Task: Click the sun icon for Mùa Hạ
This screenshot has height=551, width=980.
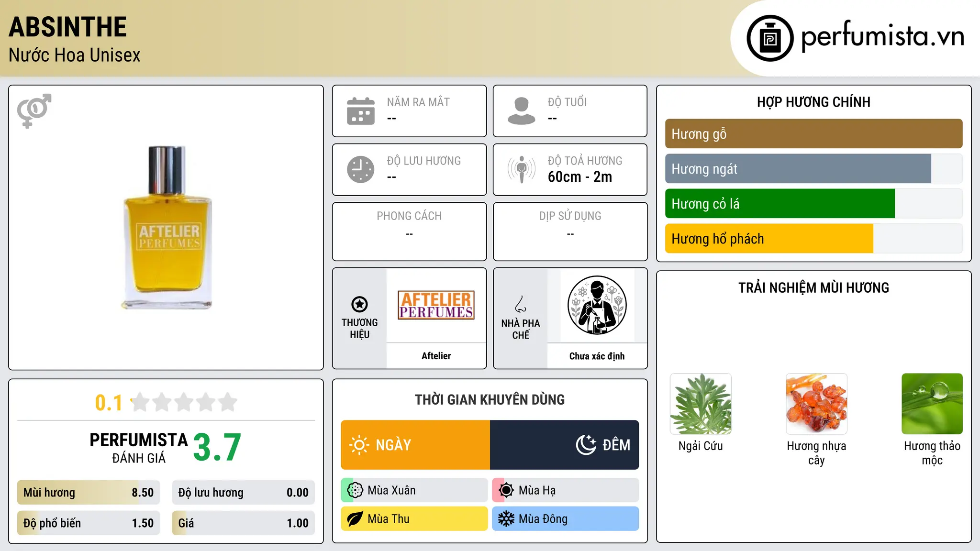Action: coord(506,490)
